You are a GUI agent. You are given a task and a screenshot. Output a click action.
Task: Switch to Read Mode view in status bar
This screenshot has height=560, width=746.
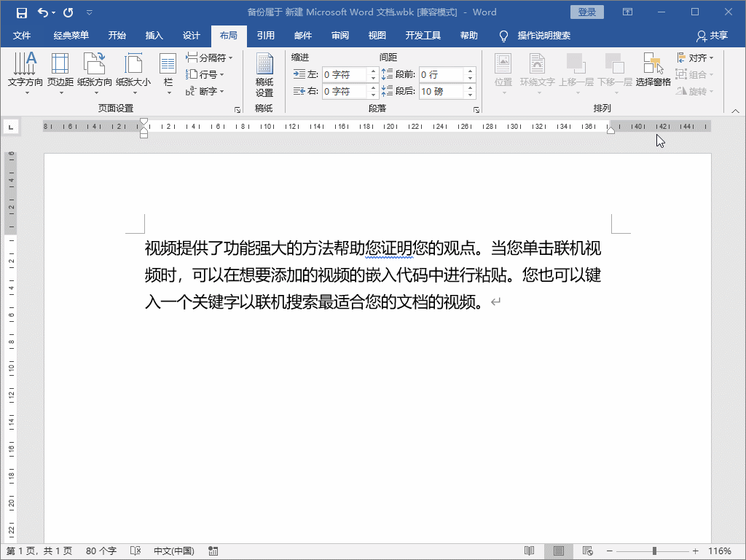coord(530,551)
